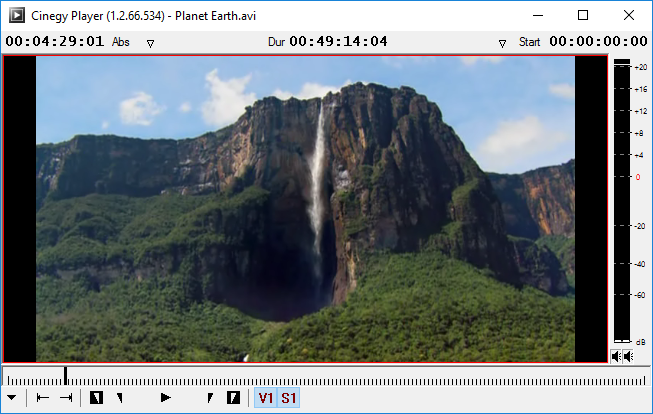Open dropdown arrow next to Start
This screenshot has height=414, width=653.
tap(502, 43)
